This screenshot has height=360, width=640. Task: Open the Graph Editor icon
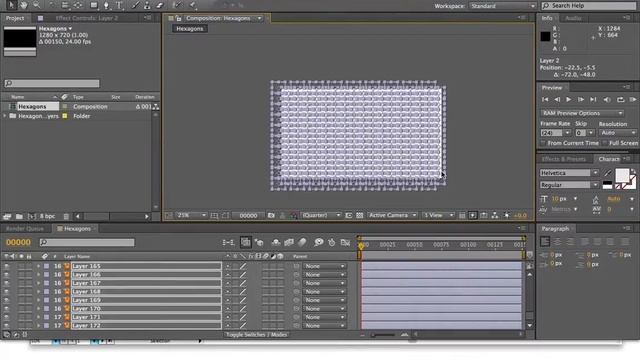click(345, 242)
